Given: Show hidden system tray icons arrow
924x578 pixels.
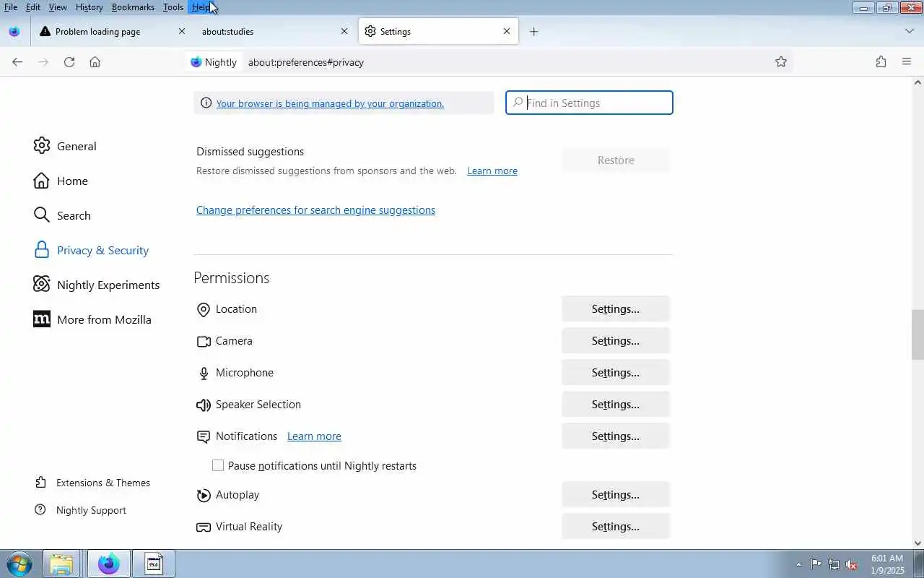Looking at the screenshot, I should click(798, 565).
